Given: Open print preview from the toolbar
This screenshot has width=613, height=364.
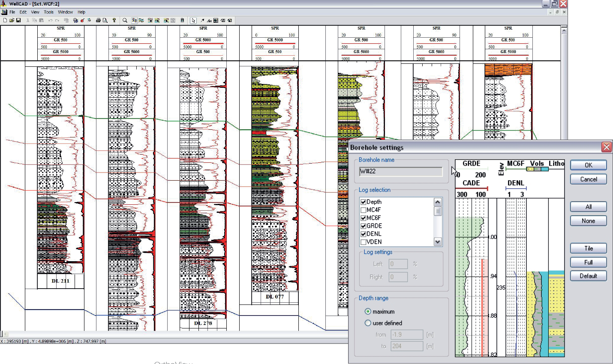Looking at the screenshot, I should [105, 20].
